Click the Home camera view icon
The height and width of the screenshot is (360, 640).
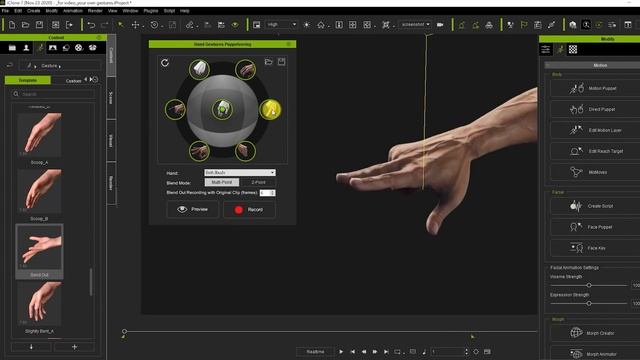click(x=321, y=25)
